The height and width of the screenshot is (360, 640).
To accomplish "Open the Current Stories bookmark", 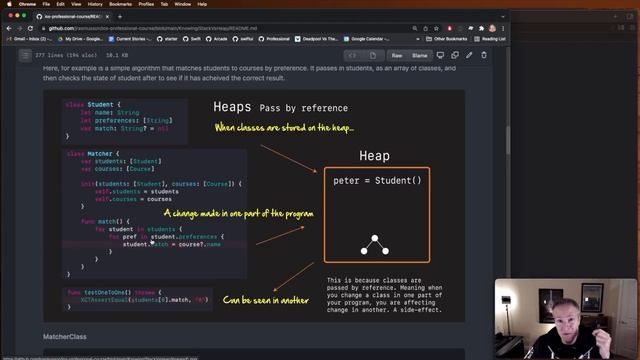I will point(130,39).
